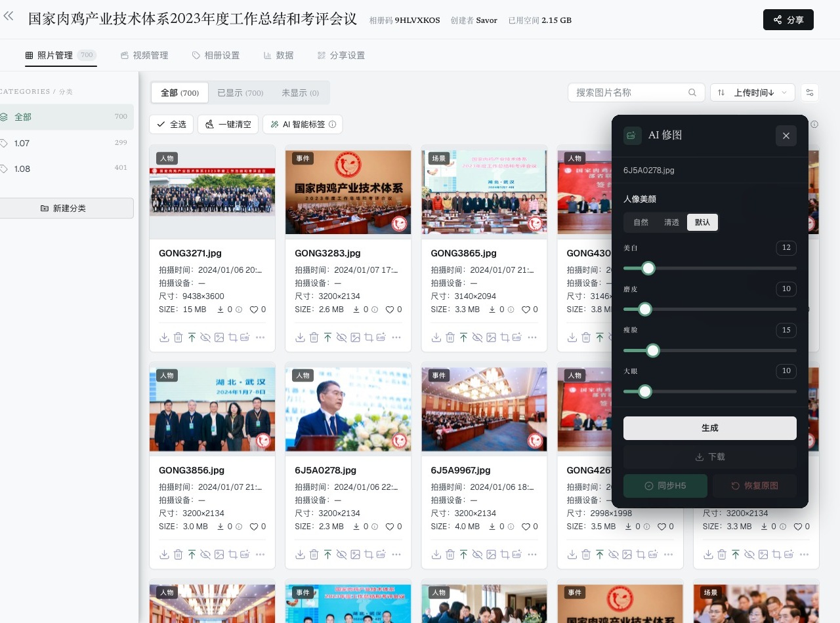Adjust the 大眼 slider handle
840x623 pixels.
[x=645, y=392]
